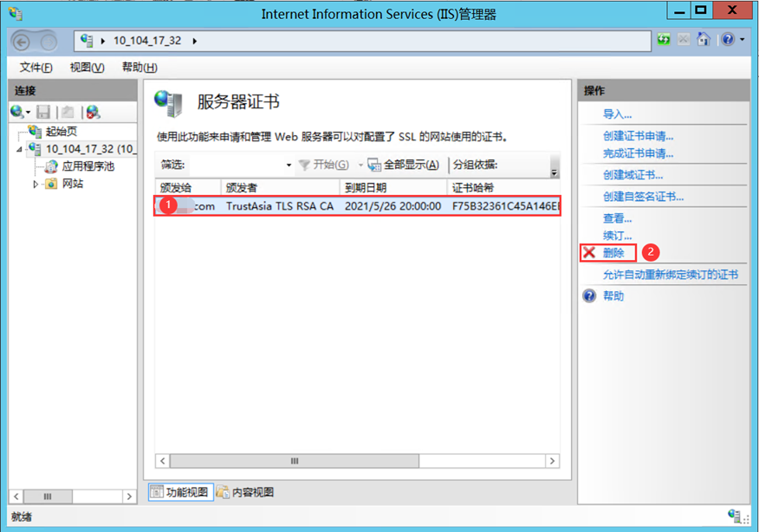The height and width of the screenshot is (532, 759).
Task: Expand the 网站 tree node
Action: coord(36,184)
